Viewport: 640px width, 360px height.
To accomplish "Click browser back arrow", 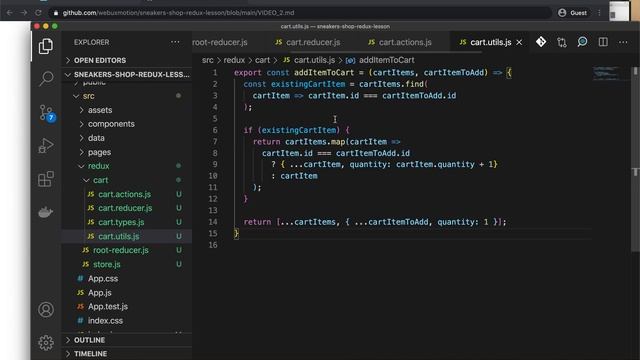I will 9,13.
